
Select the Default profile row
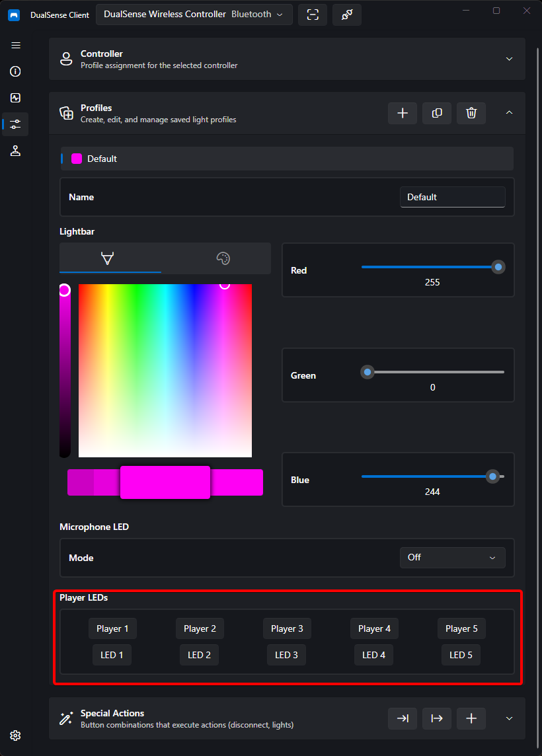[287, 159]
